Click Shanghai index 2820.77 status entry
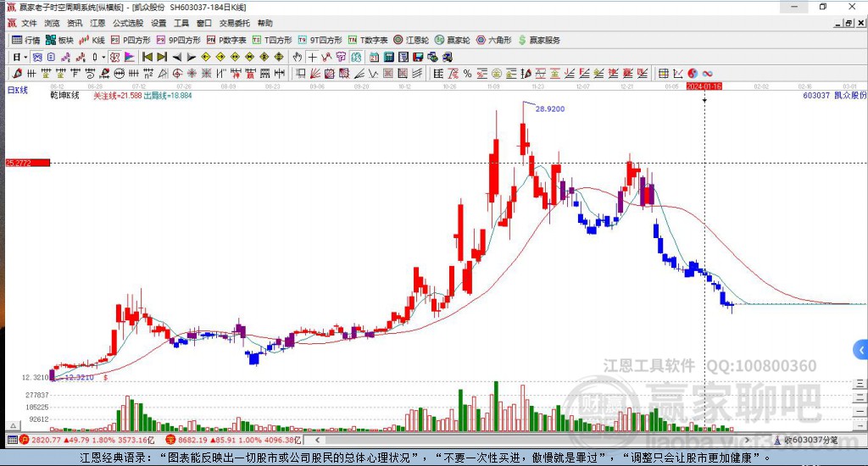868x466 pixels. coord(87,440)
